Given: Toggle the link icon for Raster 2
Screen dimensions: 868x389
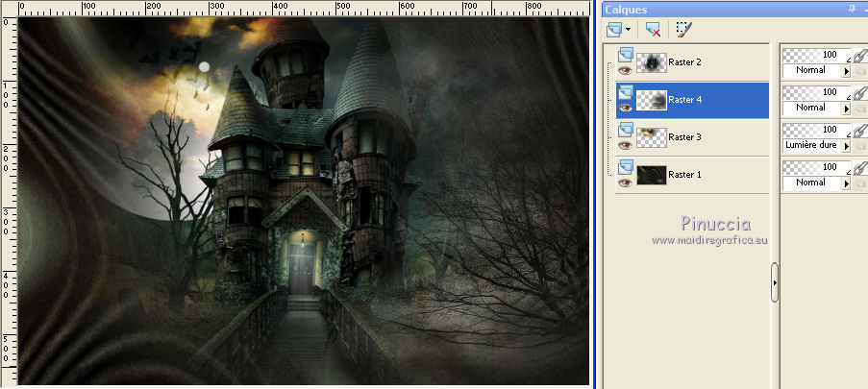Looking at the screenshot, I should [x=859, y=56].
